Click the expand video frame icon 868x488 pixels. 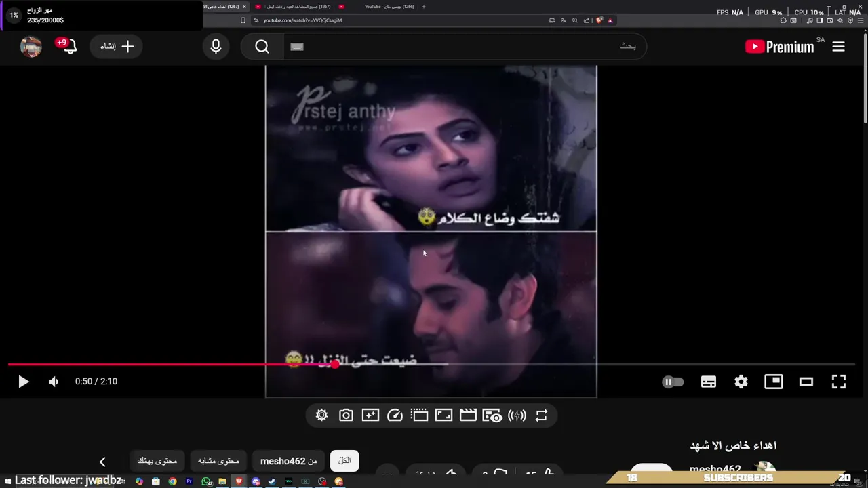(443, 415)
